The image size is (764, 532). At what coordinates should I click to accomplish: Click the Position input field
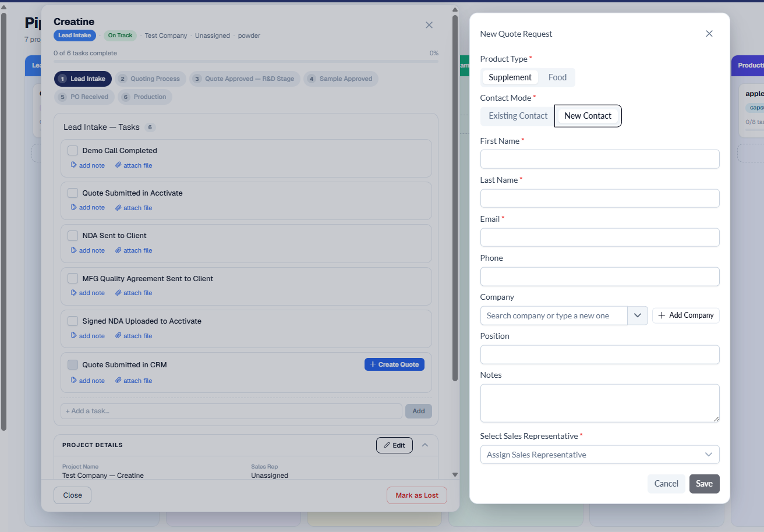coord(600,354)
